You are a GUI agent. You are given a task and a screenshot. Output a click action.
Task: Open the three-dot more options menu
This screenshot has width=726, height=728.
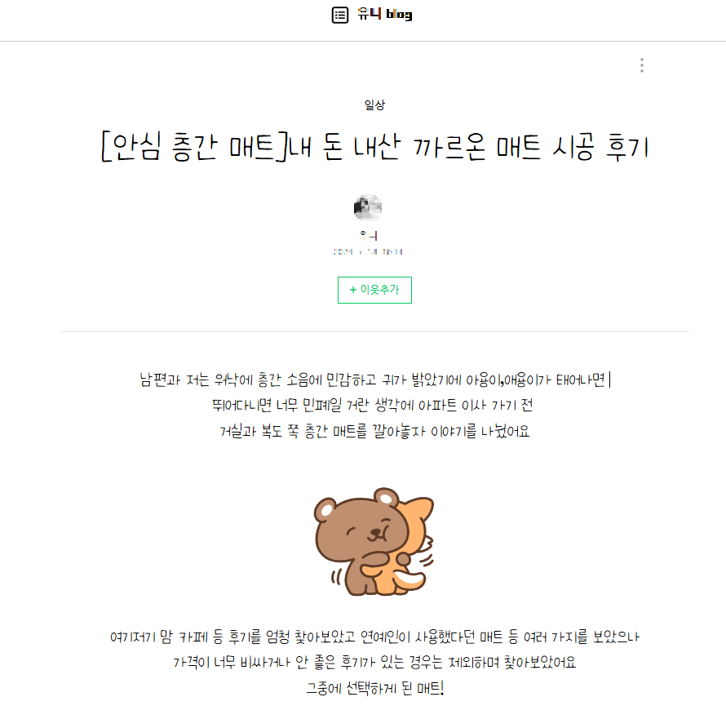(x=641, y=65)
